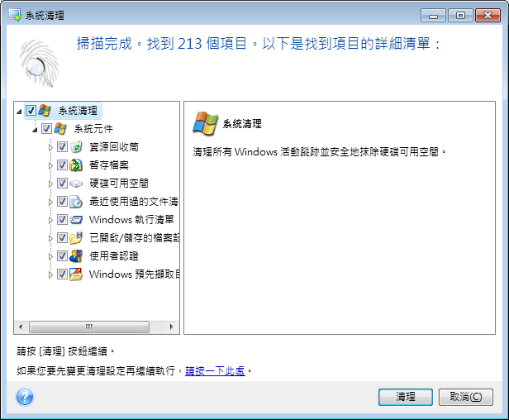Viewport: 509px width, 420px height.
Task: Select the 硬碟可用空間 disk drive icon
Action: pos(76,184)
